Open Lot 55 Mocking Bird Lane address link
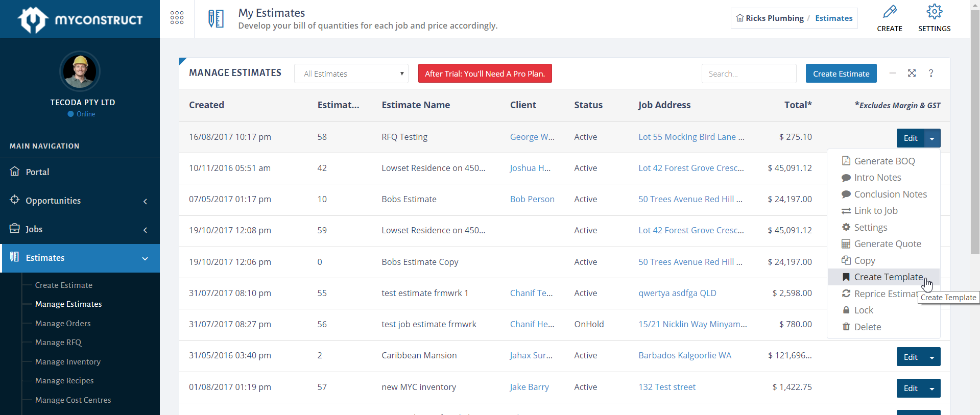980x415 pixels. pos(691,137)
